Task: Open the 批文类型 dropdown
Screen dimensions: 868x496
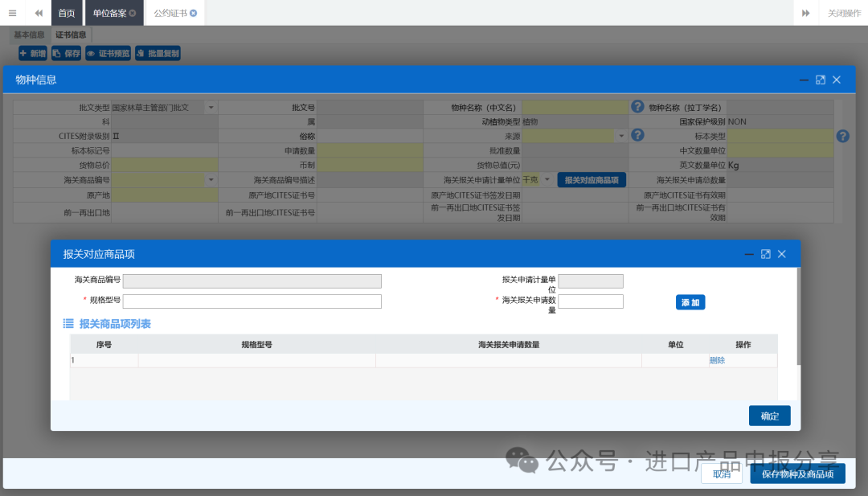Action: pos(211,107)
